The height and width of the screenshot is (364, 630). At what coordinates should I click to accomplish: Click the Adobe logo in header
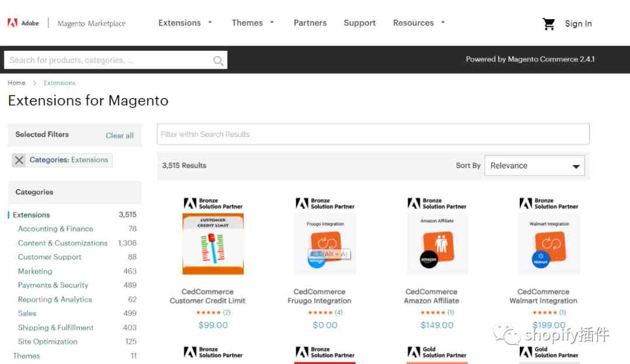click(23, 23)
